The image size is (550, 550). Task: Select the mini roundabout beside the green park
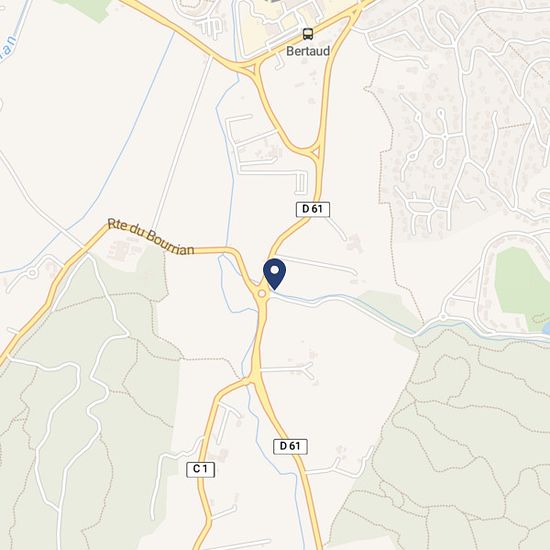pos(443,317)
